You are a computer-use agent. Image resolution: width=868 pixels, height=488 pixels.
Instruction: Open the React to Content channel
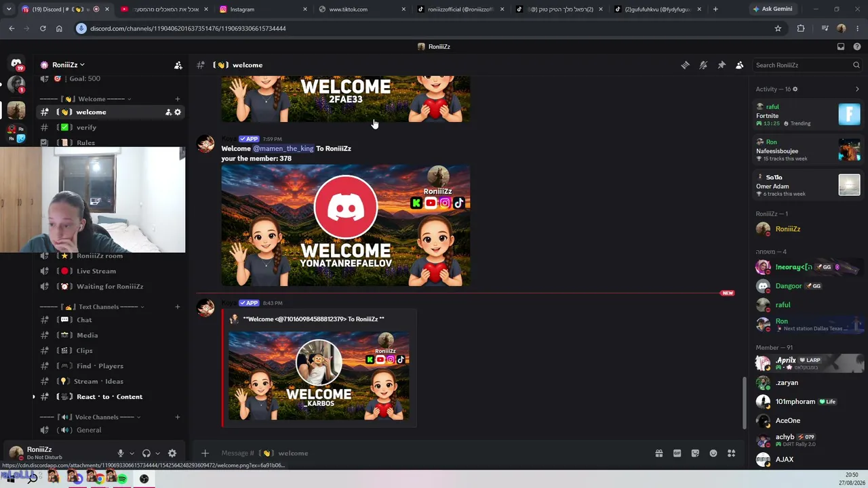[110, 397]
